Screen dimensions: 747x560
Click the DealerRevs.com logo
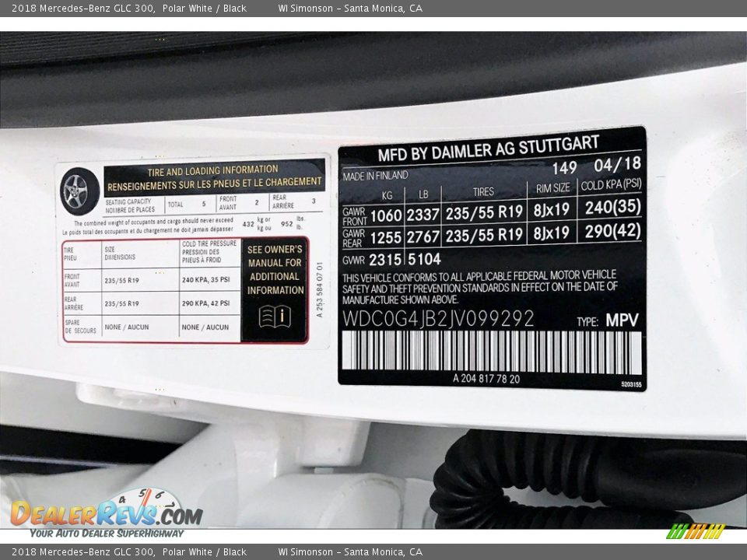106,513
